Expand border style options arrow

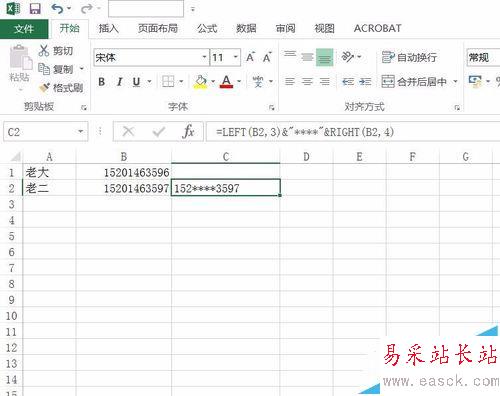[x=181, y=81]
